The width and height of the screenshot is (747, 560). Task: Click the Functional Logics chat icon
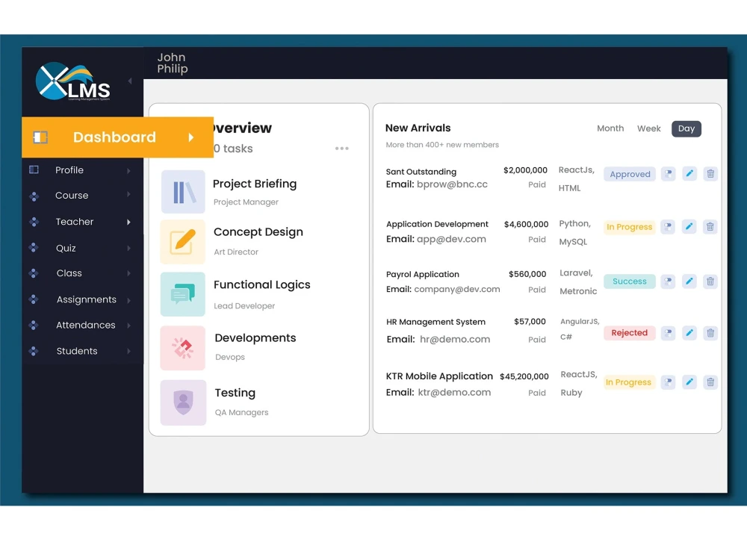coord(183,294)
